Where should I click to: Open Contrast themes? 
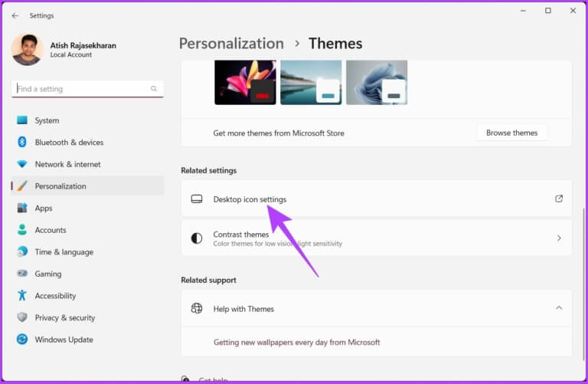(x=377, y=238)
